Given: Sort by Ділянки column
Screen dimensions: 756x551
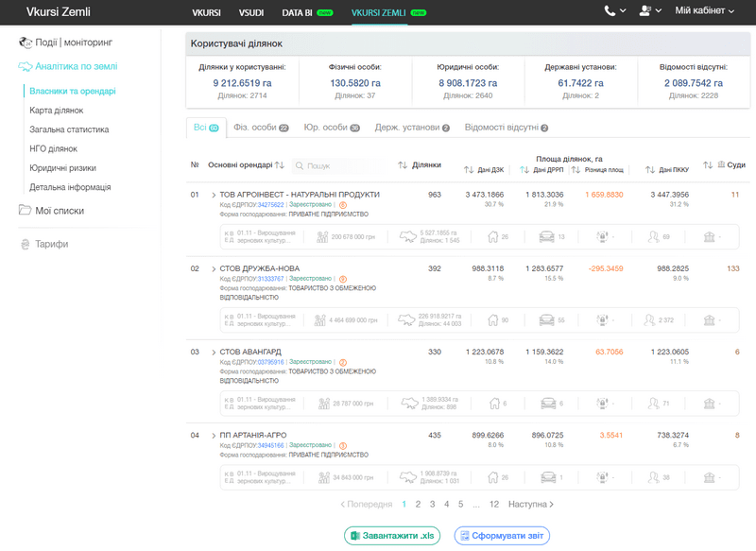Looking at the screenshot, I should click(x=403, y=164).
